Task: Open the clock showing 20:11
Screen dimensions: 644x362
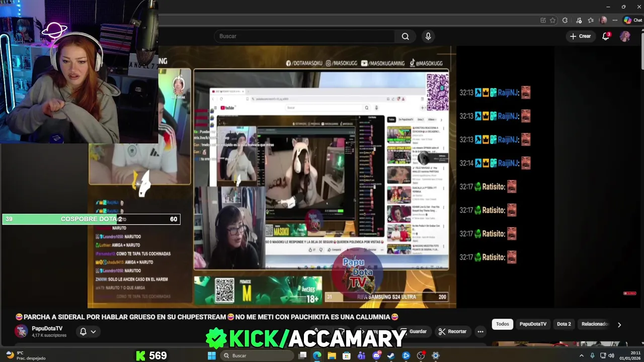Action: click(630, 355)
